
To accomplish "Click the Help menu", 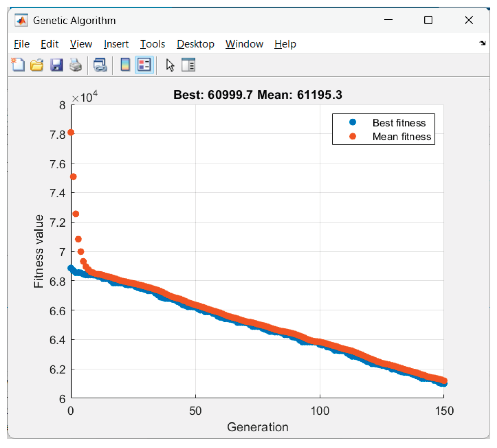I will point(285,44).
